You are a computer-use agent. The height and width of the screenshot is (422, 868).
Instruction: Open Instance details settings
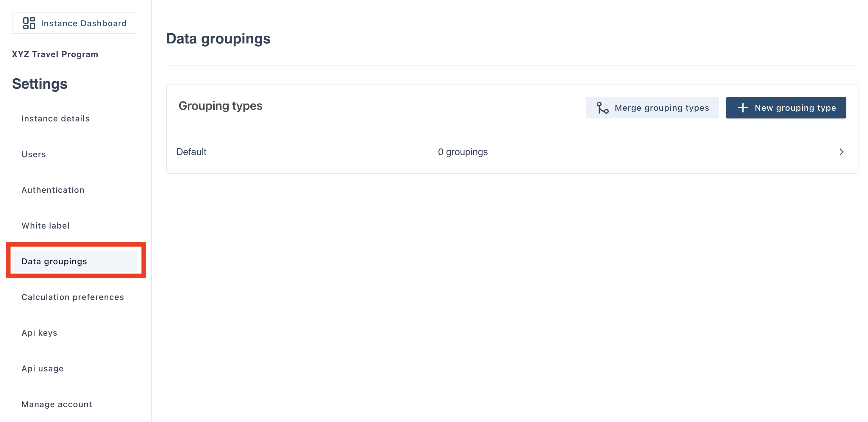click(55, 118)
